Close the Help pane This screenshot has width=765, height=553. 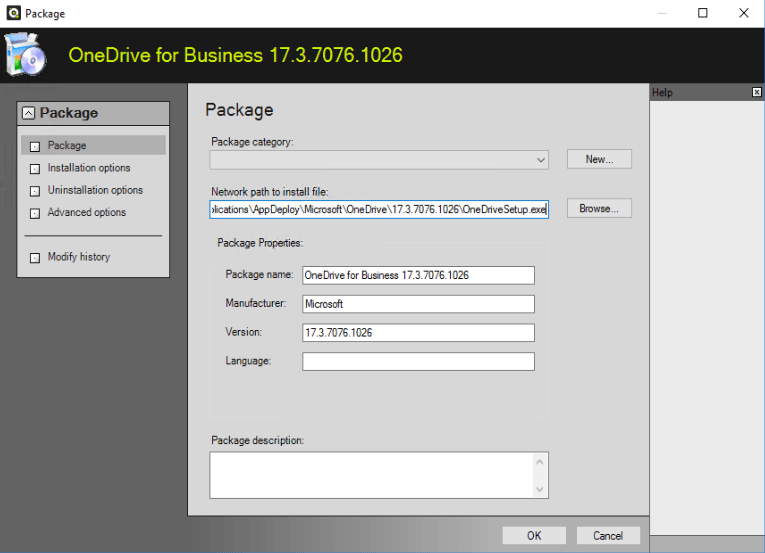(756, 92)
